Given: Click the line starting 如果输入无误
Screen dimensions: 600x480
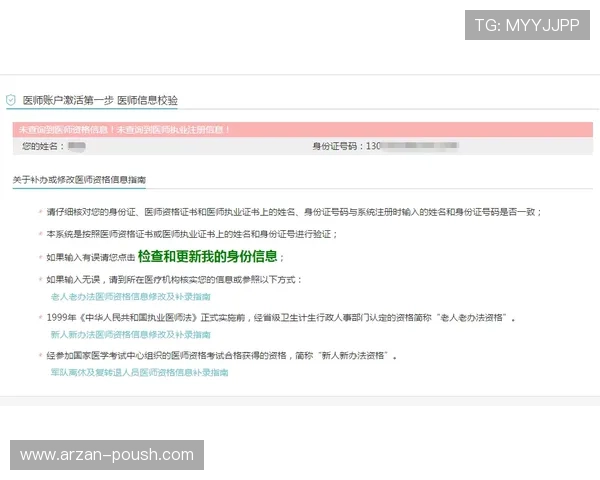Looking at the screenshot, I should pyautogui.click(x=174, y=280).
